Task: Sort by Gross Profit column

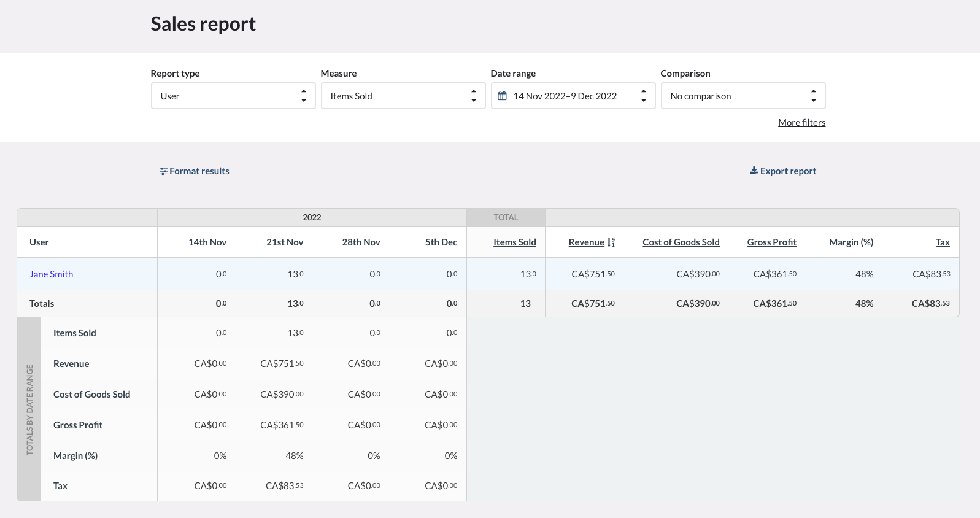Action: [x=771, y=242]
